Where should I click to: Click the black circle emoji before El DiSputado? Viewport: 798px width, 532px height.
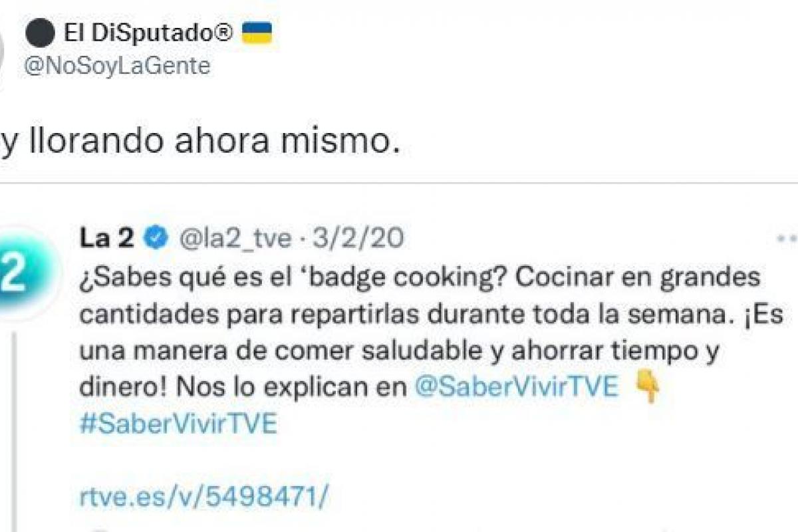pyautogui.click(x=40, y=33)
